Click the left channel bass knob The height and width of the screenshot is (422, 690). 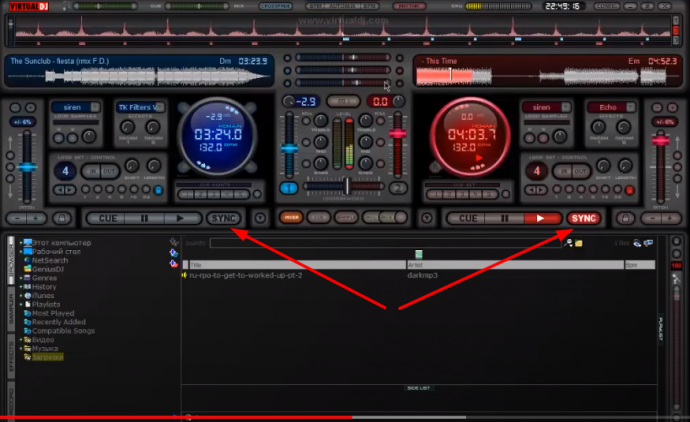tap(320, 163)
